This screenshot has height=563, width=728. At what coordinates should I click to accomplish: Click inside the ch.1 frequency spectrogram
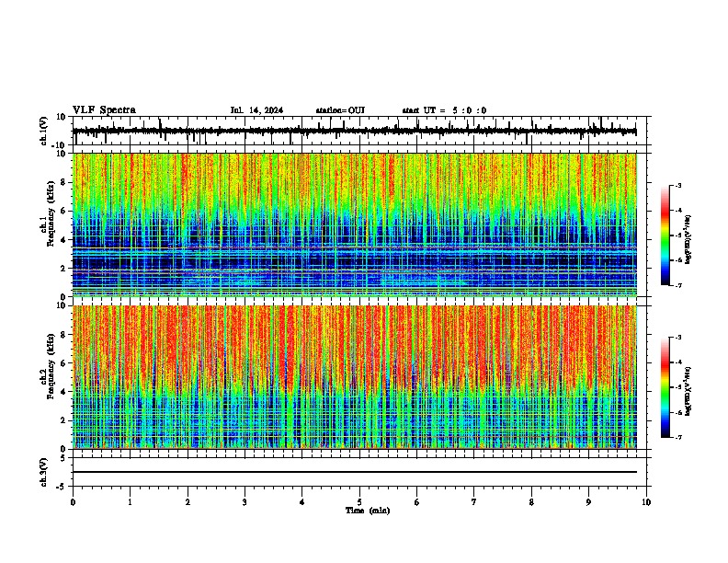click(x=354, y=224)
